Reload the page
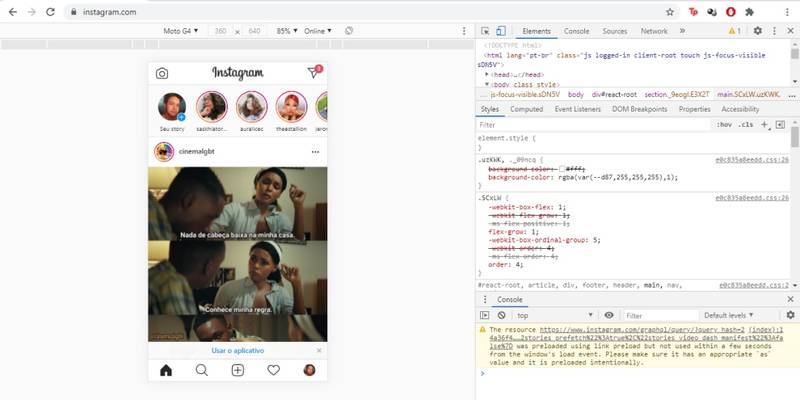The height and width of the screenshot is (400, 800). click(50, 12)
